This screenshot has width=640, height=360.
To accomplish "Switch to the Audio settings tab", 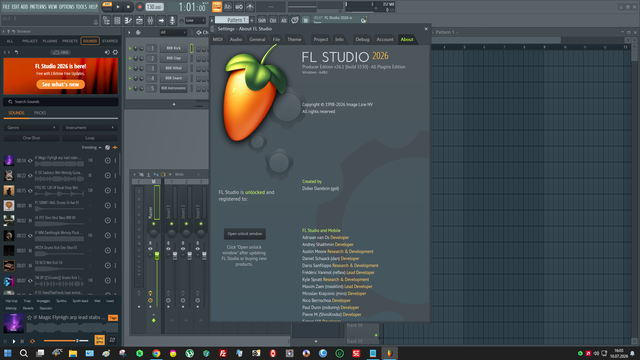I will click(x=236, y=40).
